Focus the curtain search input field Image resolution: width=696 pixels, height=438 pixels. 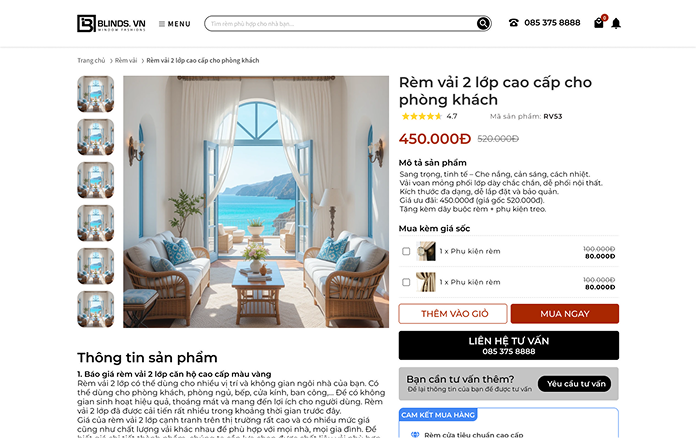point(340,24)
